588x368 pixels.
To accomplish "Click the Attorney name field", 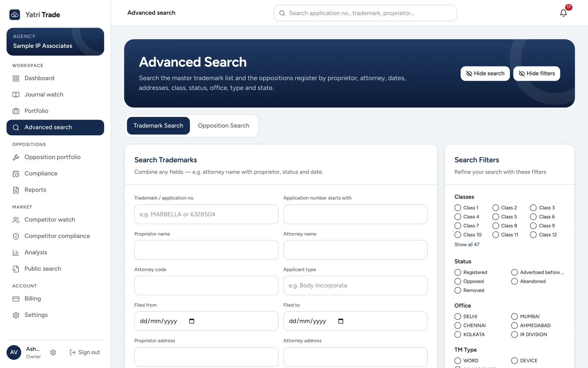I will [x=355, y=250].
